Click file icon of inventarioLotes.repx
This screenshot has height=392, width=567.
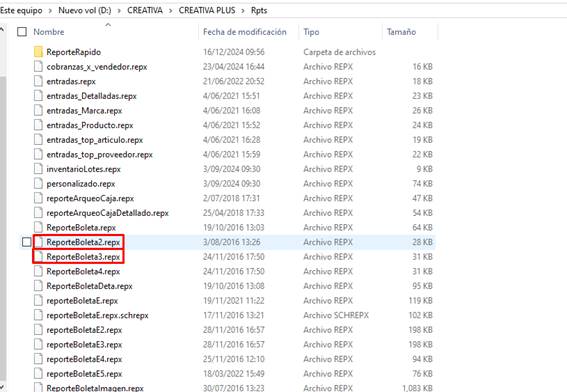38,169
